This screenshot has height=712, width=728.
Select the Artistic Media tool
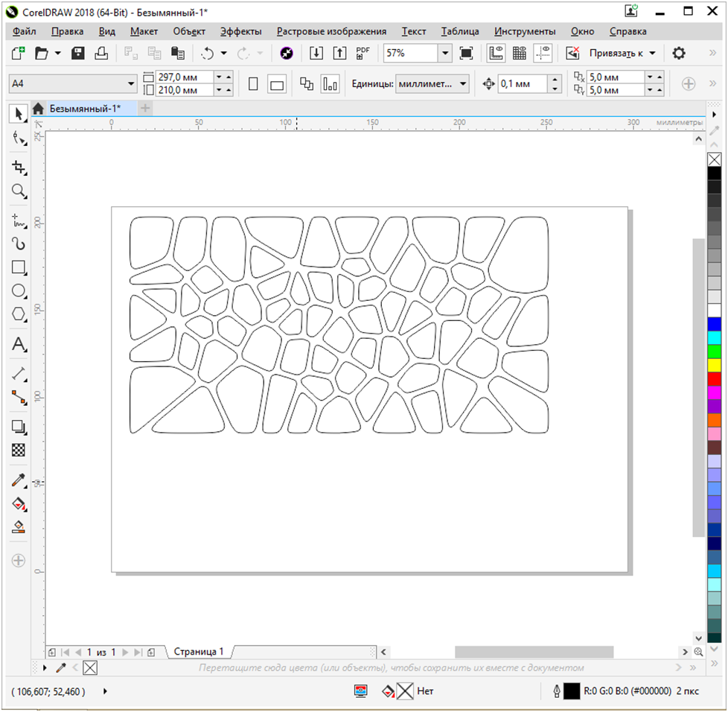[18, 244]
